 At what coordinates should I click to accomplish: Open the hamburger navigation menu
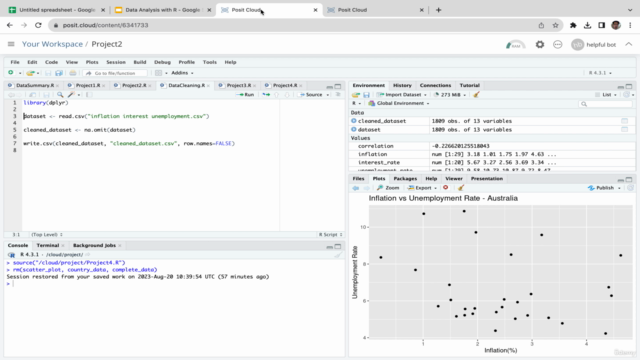click(x=11, y=44)
